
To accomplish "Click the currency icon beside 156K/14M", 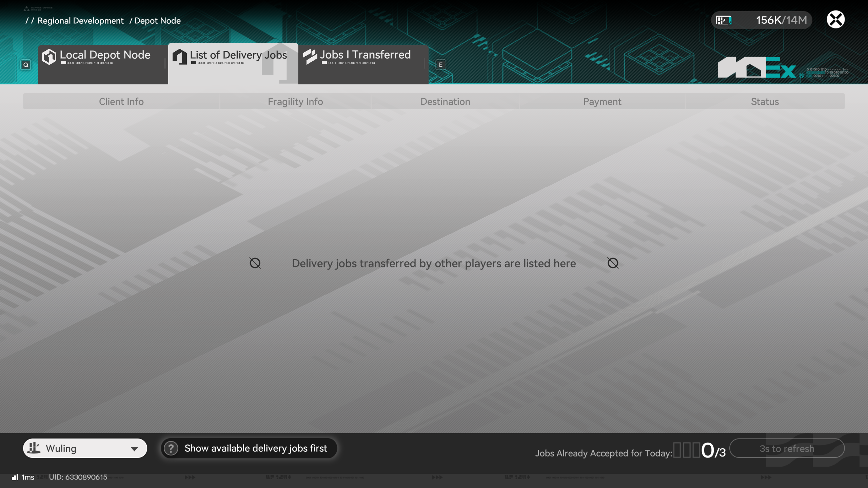I will click(x=724, y=20).
